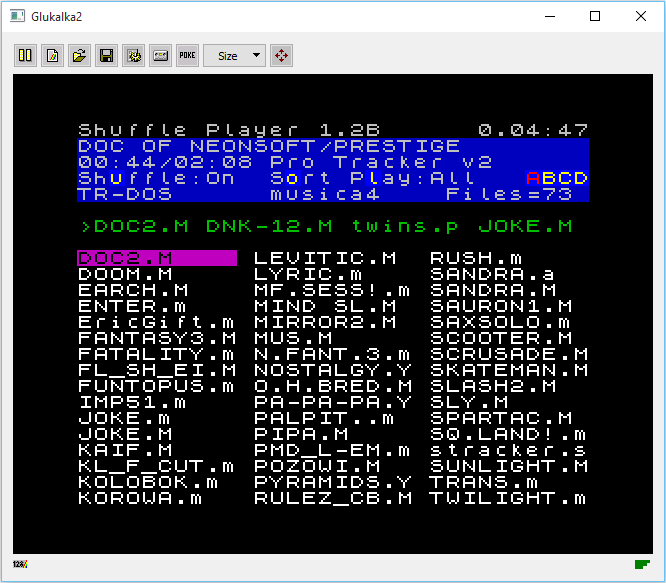Screen dimensions: 666x583
Task: Select PMD_L-EM.m in the file list
Action: point(333,451)
